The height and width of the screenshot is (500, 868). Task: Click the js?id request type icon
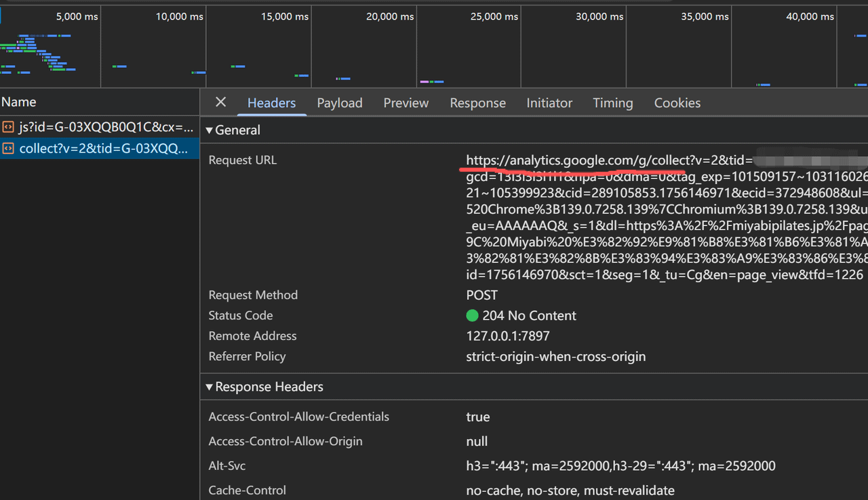click(x=8, y=127)
